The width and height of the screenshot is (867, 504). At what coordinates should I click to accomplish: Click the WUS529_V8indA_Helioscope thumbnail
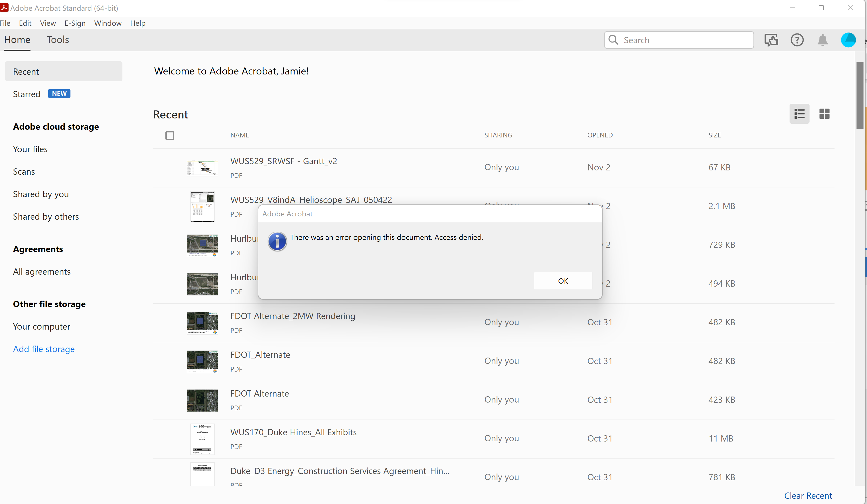tap(202, 206)
